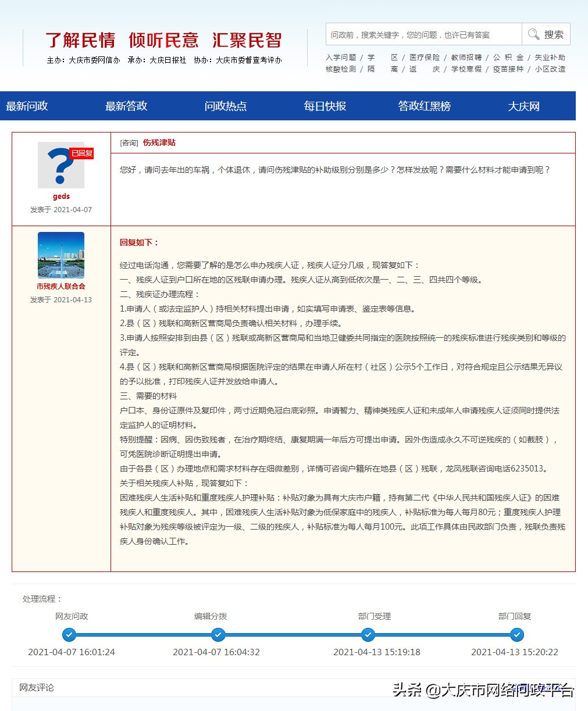Image resolution: width=588 pixels, height=711 pixels.
Task: Click the 部门回复 timeline checkmark marker
Action: pos(517,635)
